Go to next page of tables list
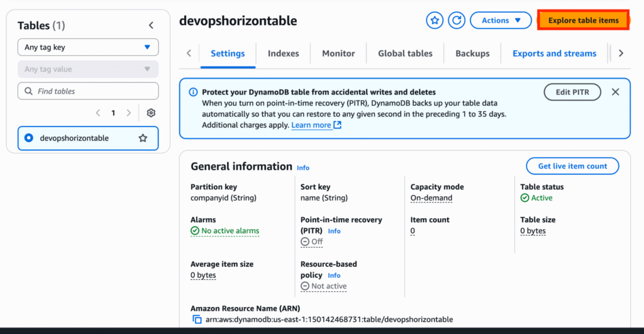The width and height of the screenshot is (644, 334). pos(128,113)
